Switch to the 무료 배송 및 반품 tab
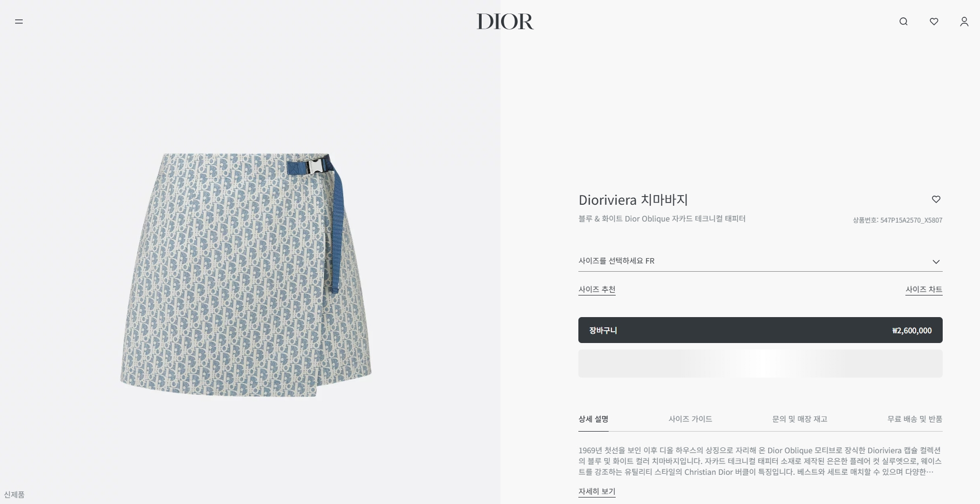Image resolution: width=980 pixels, height=504 pixels. pos(915,419)
